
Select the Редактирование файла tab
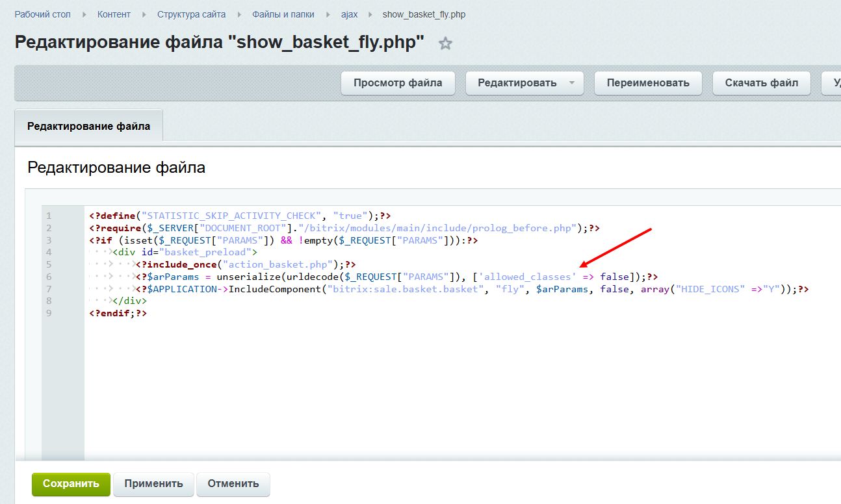click(88, 126)
